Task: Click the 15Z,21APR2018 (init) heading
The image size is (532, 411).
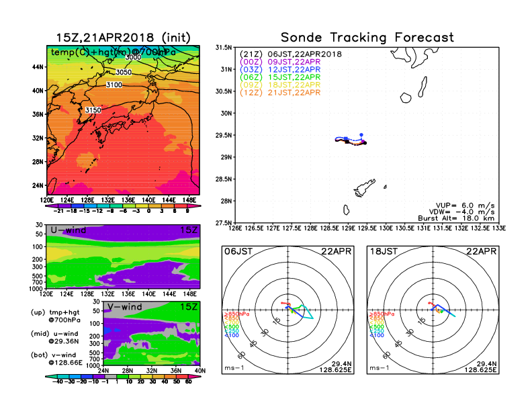Action: tap(124, 38)
